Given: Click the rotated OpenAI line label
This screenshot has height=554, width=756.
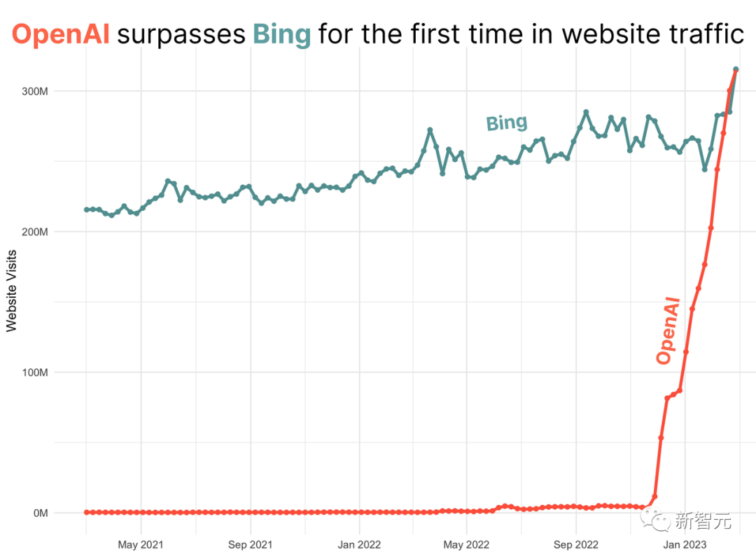Looking at the screenshot, I should (x=668, y=331).
